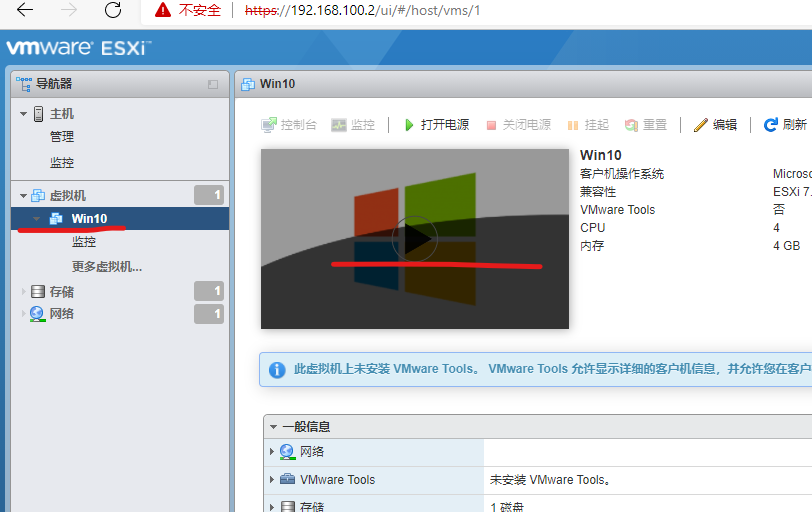The width and height of the screenshot is (812, 512).
Task: Click 未安装 VMware Tools。 text
Action: click(549, 480)
